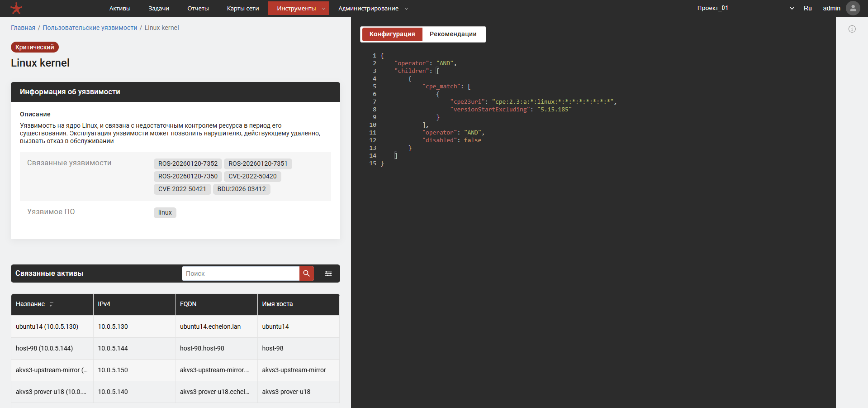
Task: Click the CVE-2022-50420 tag
Action: pos(252,176)
